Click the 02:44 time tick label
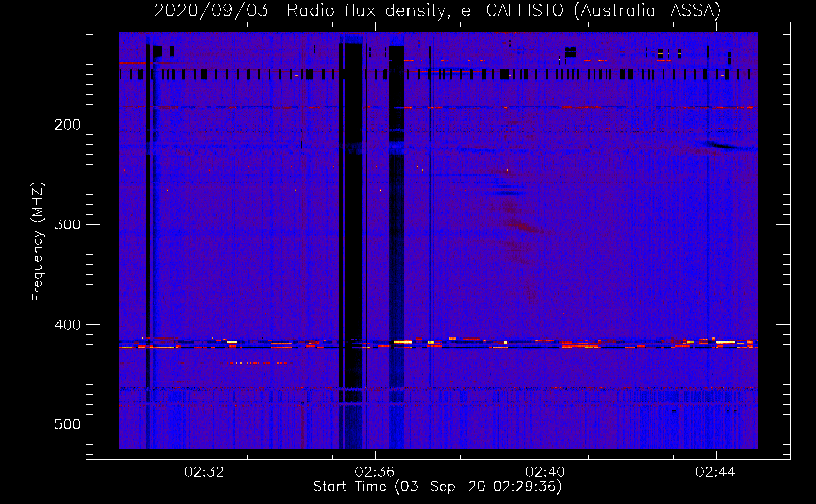Viewport: 816px width, 504px height. point(716,472)
